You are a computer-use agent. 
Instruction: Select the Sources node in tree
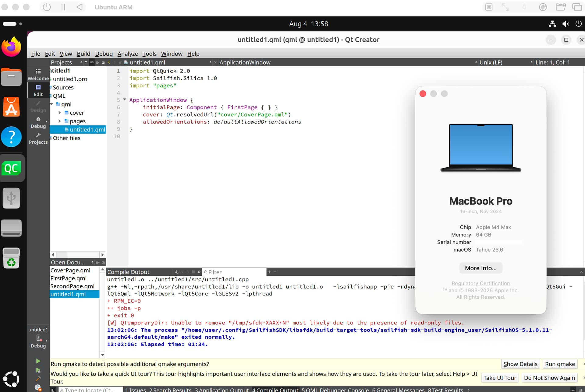pos(63,87)
